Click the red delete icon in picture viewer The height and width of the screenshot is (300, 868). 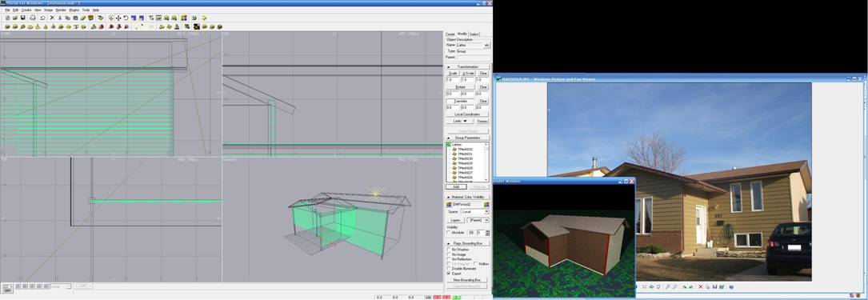click(x=700, y=286)
